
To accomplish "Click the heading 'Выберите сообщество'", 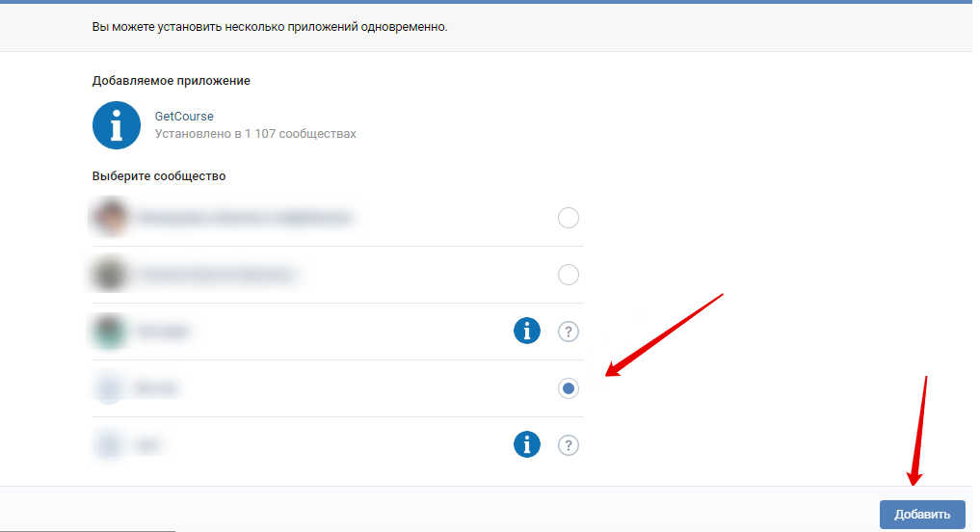I will 159,176.
